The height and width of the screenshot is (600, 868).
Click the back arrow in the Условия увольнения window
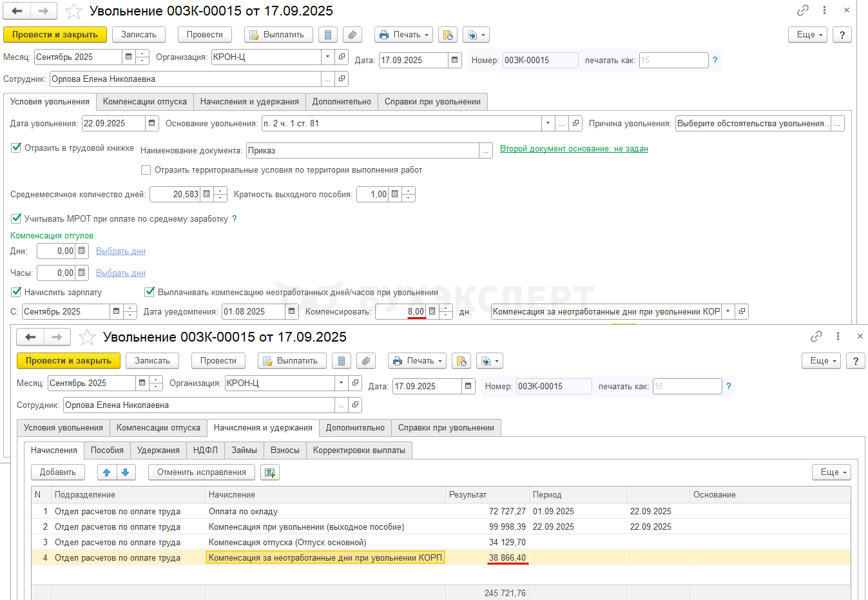pyautogui.click(x=17, y=11)
